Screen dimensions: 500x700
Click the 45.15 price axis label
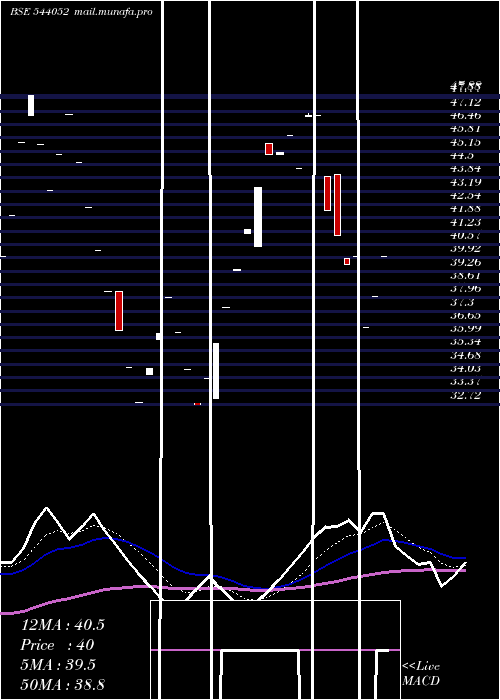[x=466, y=142]
